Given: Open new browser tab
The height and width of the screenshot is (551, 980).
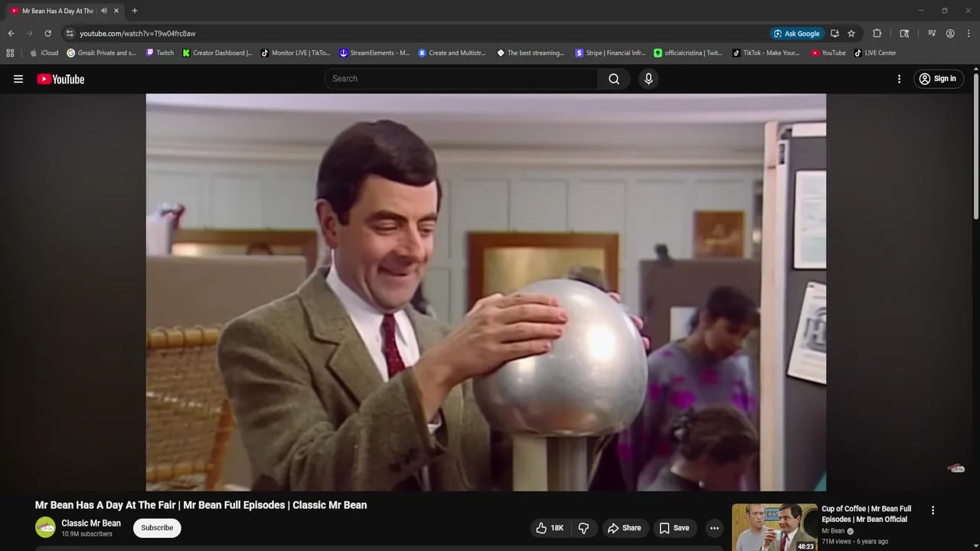Looking at the screenshot, I should [135, 11].
